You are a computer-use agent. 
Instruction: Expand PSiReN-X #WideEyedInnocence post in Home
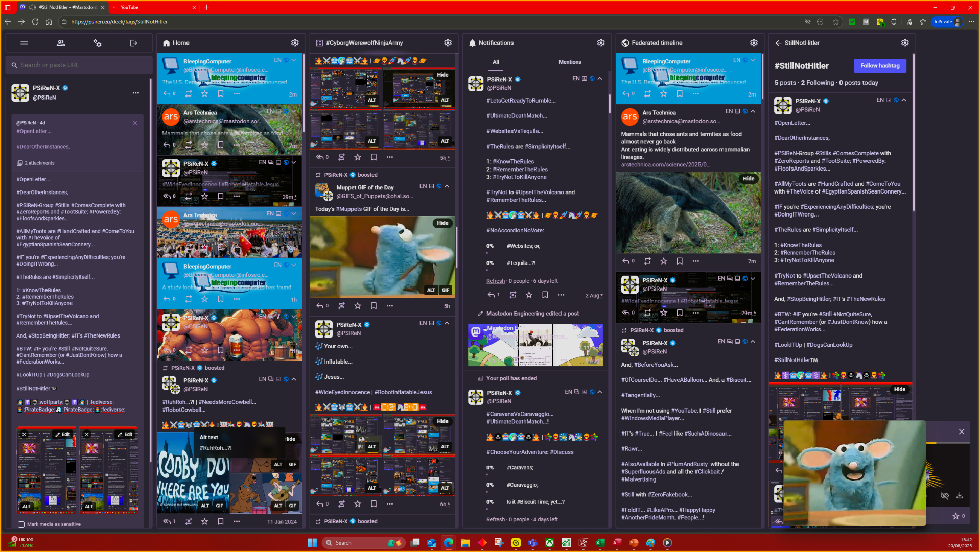pyautogui.click(x=294, y=163)
